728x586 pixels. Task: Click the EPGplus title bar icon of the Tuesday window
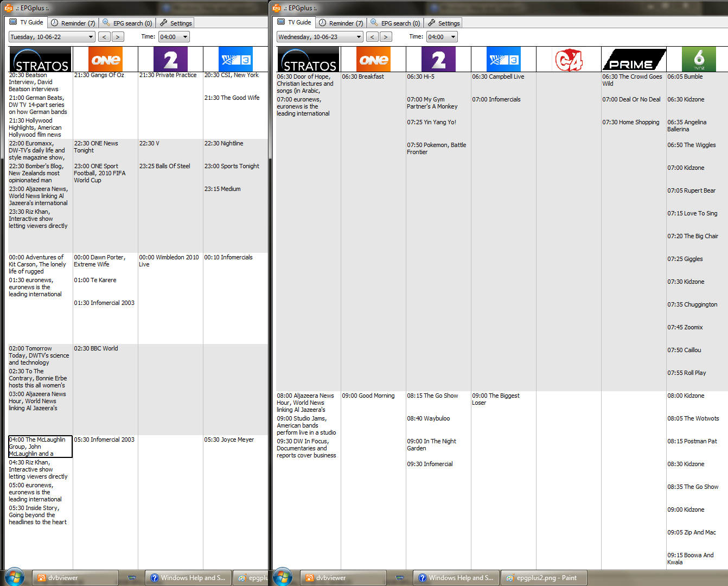(x=9, y=8)
